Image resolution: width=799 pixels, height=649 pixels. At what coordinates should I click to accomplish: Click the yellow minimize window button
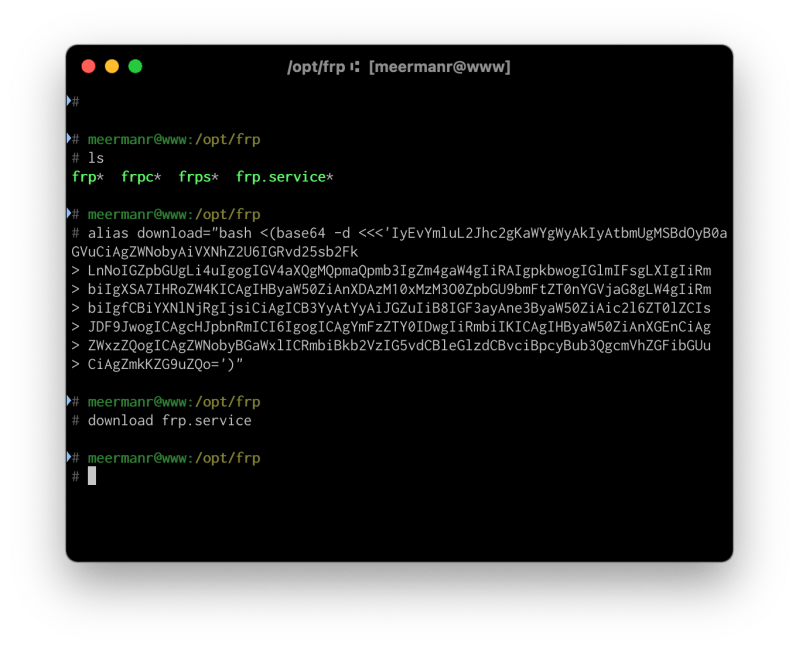coord(112,67)
